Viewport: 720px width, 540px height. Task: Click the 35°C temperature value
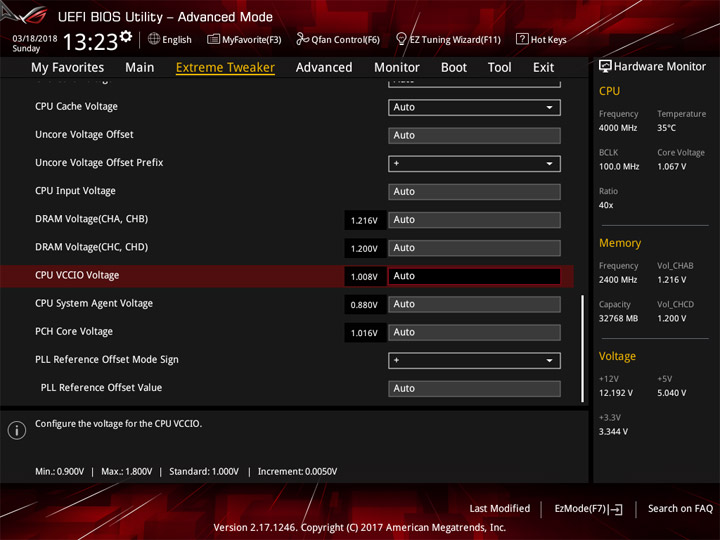666,128
